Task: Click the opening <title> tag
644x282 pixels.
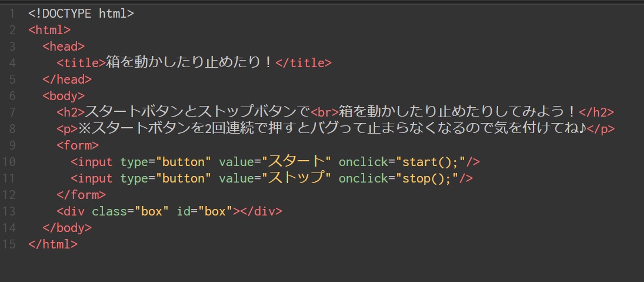Action: click(x=81, y=62)
